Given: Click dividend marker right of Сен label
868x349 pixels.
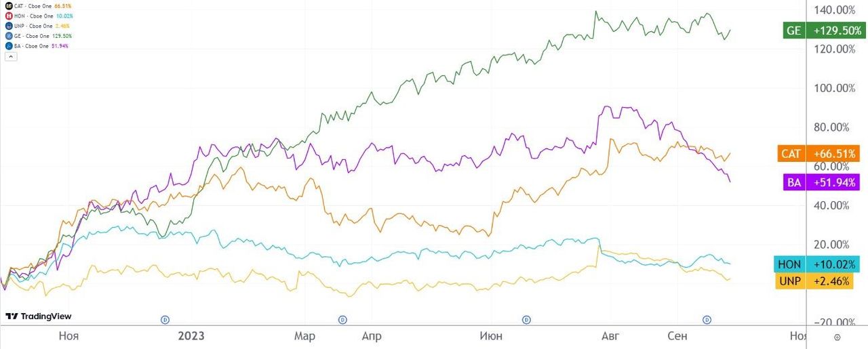Looking at the screenshot, I should (707, 319).
